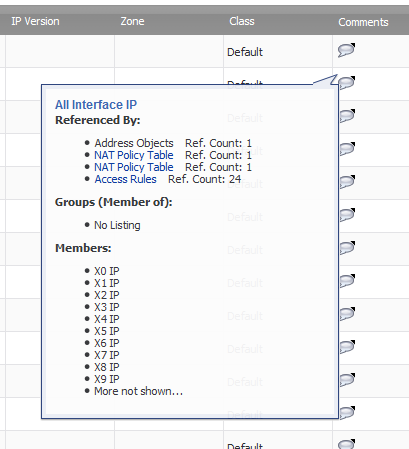Click the X0 IP member entry
This screenshot has width=409, height=449.
tap(107, 271)
